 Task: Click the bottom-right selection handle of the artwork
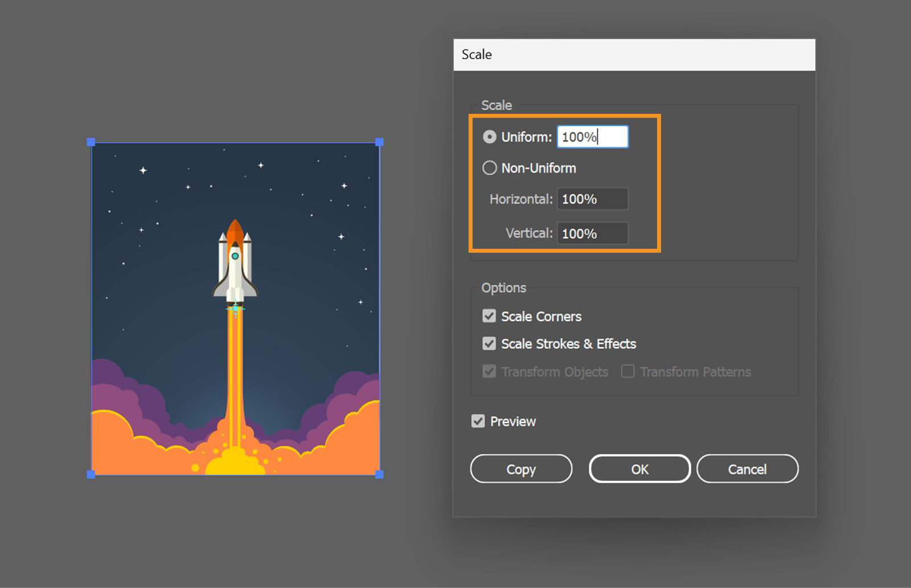coord(379,472)
